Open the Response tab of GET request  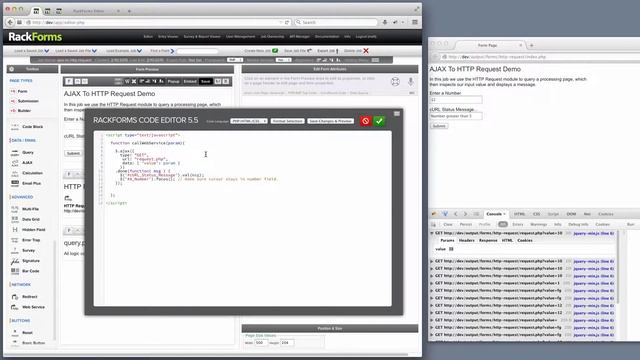coord(488,240)
